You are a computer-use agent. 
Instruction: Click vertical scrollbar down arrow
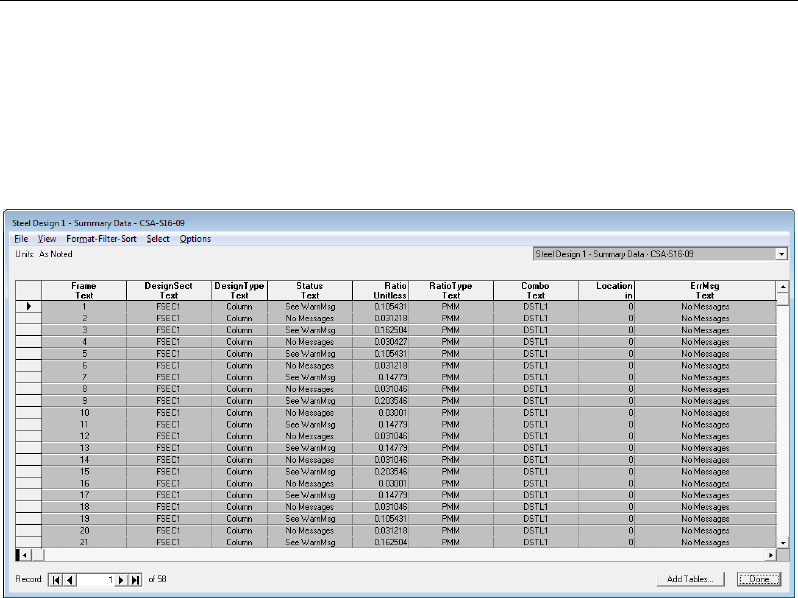(783, 543)
